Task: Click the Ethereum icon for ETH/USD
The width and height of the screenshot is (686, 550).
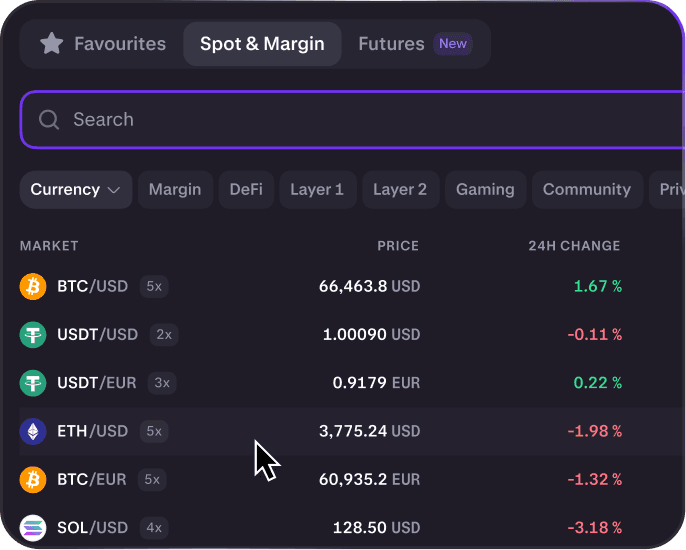Action: pyautogui.click(x=33, y=432)
